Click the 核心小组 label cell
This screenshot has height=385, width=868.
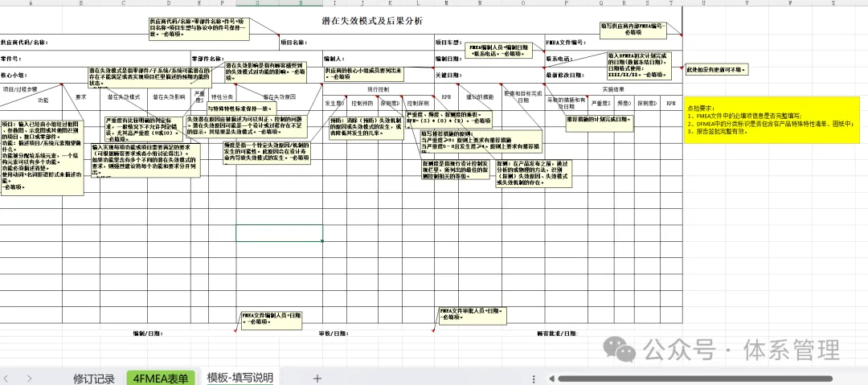[x=14, y=75]
